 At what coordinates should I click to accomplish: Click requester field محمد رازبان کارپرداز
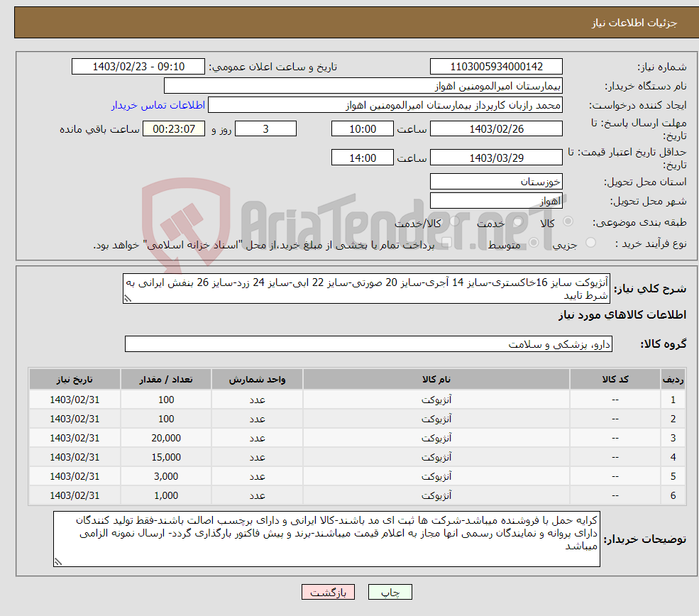click(x=385, y=105)
